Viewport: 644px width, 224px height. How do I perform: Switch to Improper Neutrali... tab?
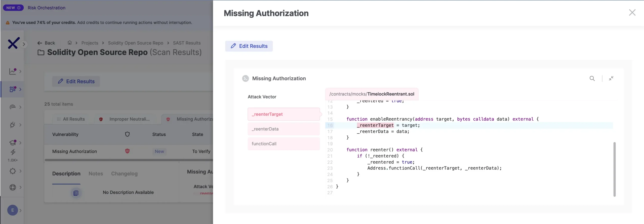pos(125,119)
